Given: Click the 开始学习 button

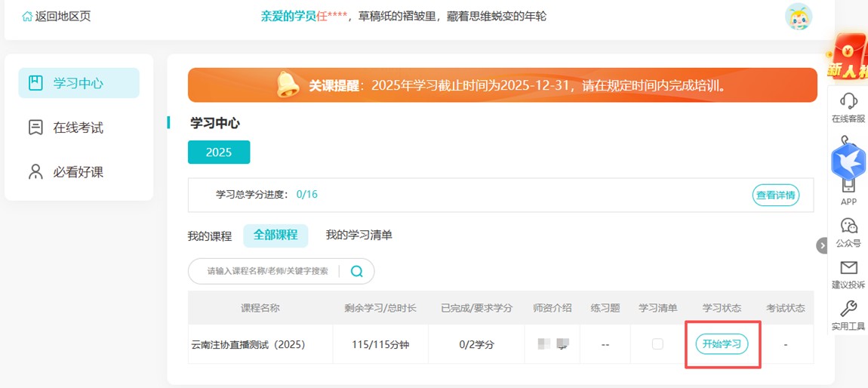Looking at the screenshot, I should pos(722,343).
